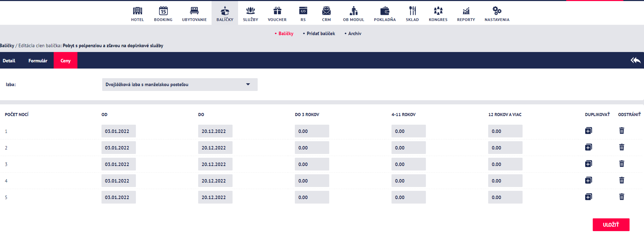The height and width of the screenshot is (238, 644).
Task: Duplicate the row for 5 nights
Action: pyautogui.click(x=589, y=197)
